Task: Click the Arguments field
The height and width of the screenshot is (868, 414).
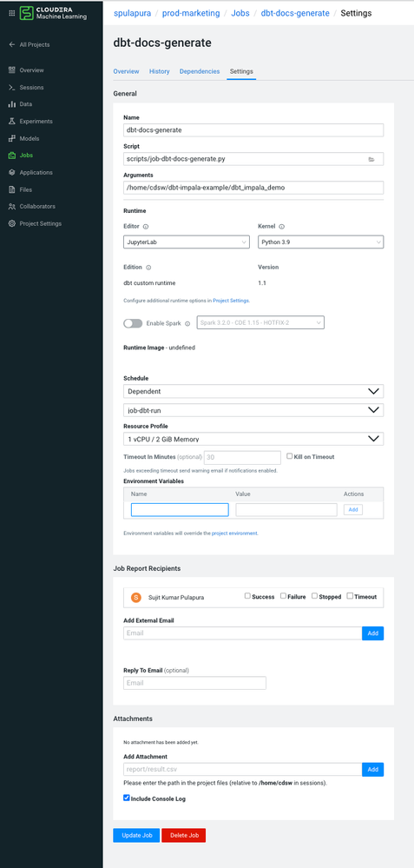Action: pos(253,188)
